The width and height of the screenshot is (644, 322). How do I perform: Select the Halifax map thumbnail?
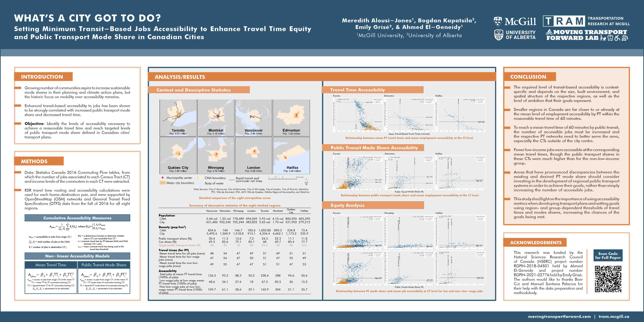click(x=291, y=155)
